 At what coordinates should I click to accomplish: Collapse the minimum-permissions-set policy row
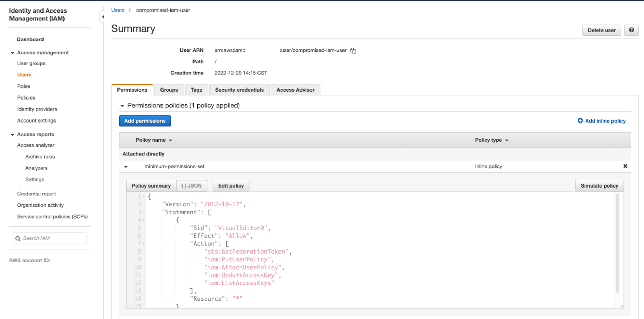coord(126,167)
